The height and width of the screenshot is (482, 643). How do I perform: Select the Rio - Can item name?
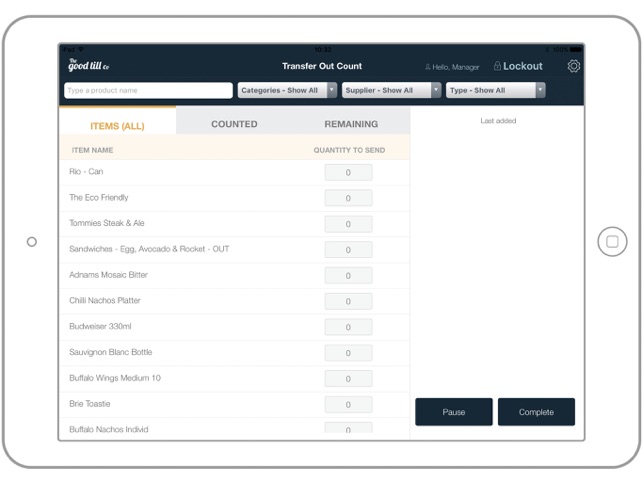coord(86,171)
